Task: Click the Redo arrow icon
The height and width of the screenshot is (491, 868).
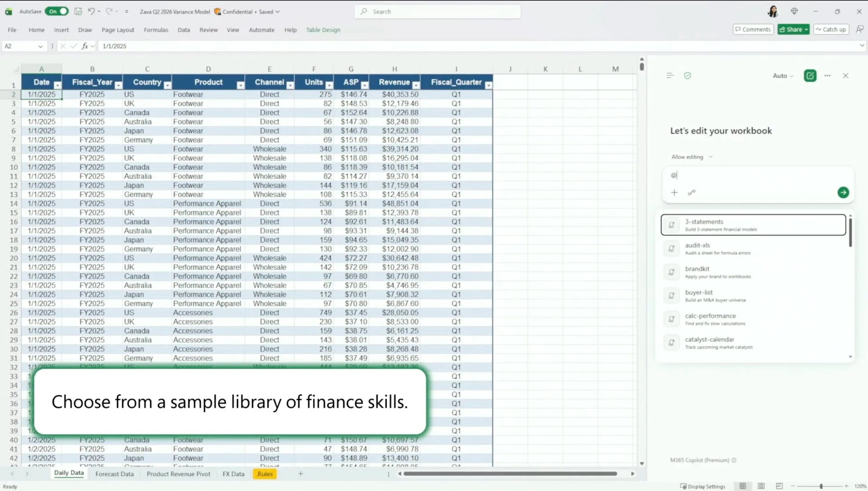Action: [109, 11]
